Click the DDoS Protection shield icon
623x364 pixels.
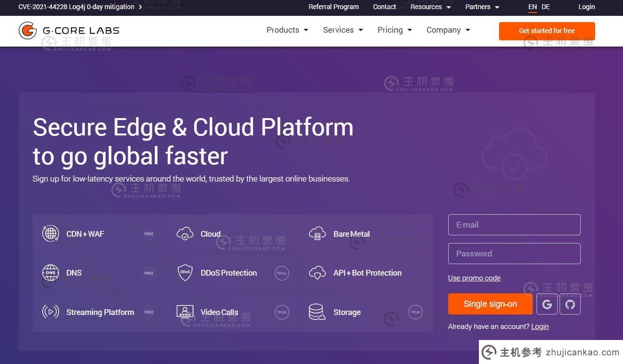tap(185, 273)
